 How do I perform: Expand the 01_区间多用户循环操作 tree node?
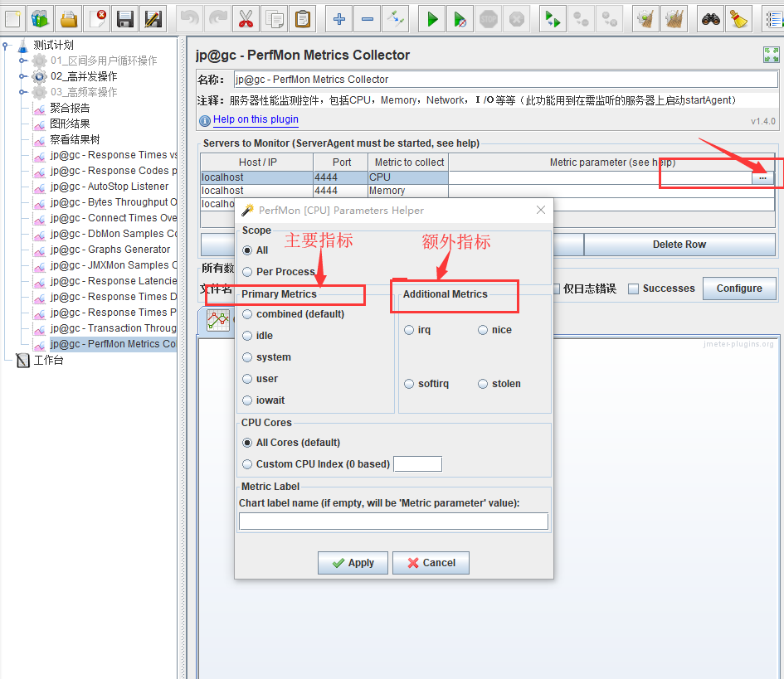click(x=22, y=61)
